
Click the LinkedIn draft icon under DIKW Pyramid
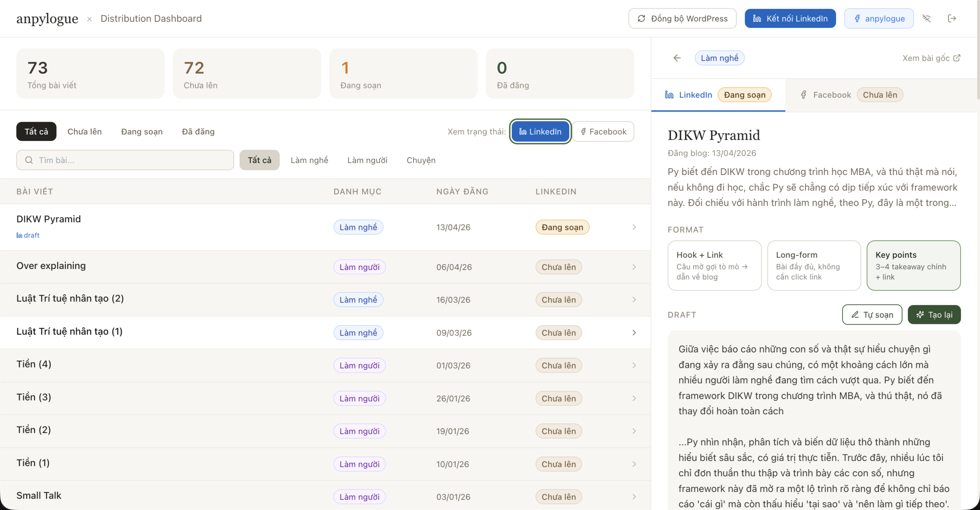19,235
